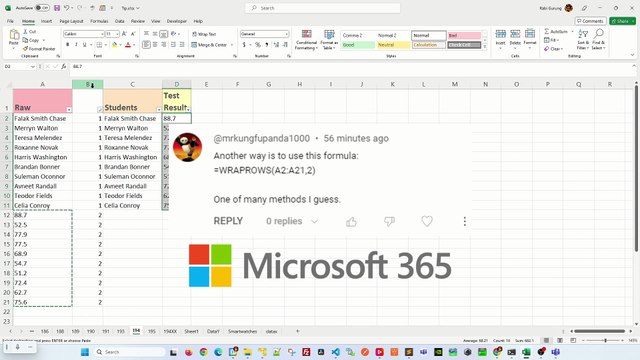The width and height of the screenshot is (640, 360).
Task: Click the Borders icon
Action: click(99, 44)
